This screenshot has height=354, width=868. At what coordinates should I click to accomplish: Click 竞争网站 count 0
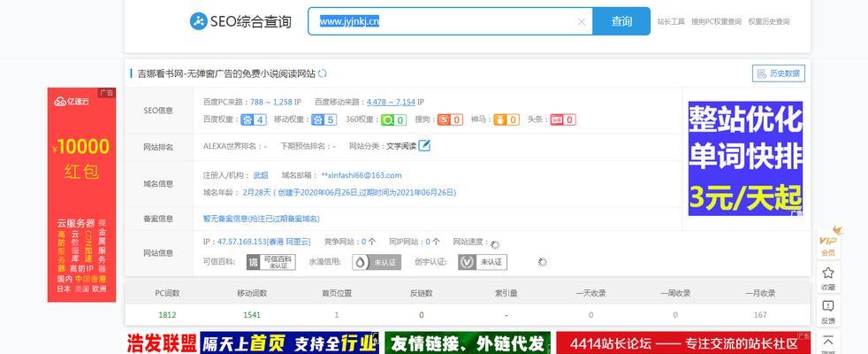(x=364, y=242)
